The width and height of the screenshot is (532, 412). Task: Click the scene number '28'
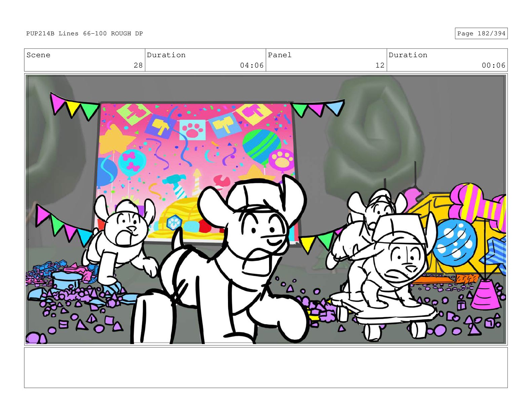click(138, 65)
